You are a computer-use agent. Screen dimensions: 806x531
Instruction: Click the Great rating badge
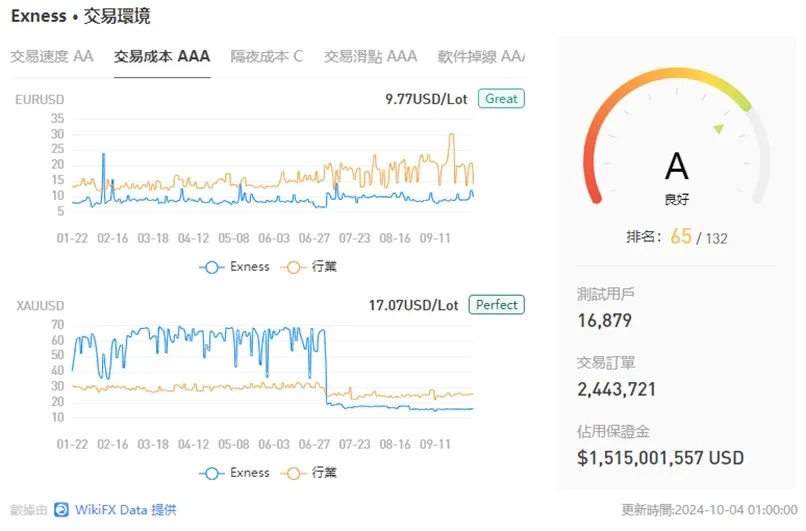[501, 99]
